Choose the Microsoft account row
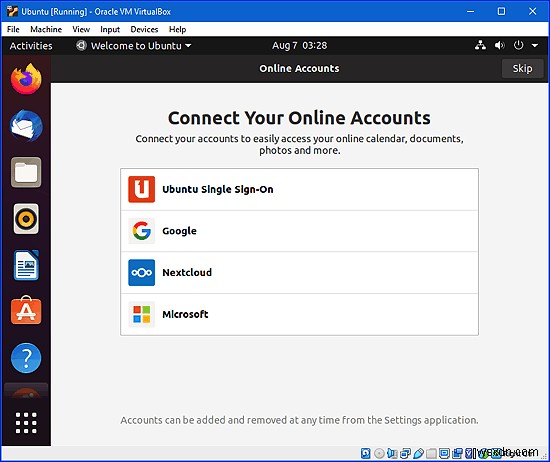Viewport: 550px width, 462px height. (299, 314)
